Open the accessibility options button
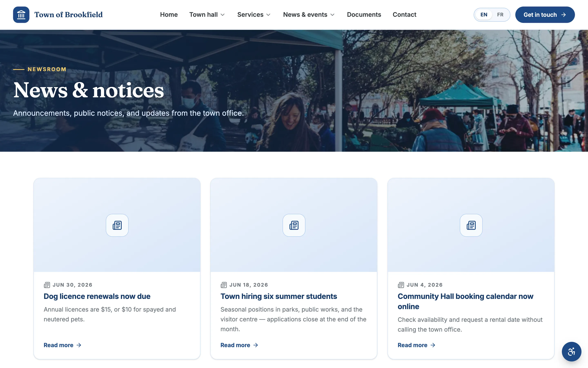Viewport: 588px width, 368px height. (x=571, y=352)
